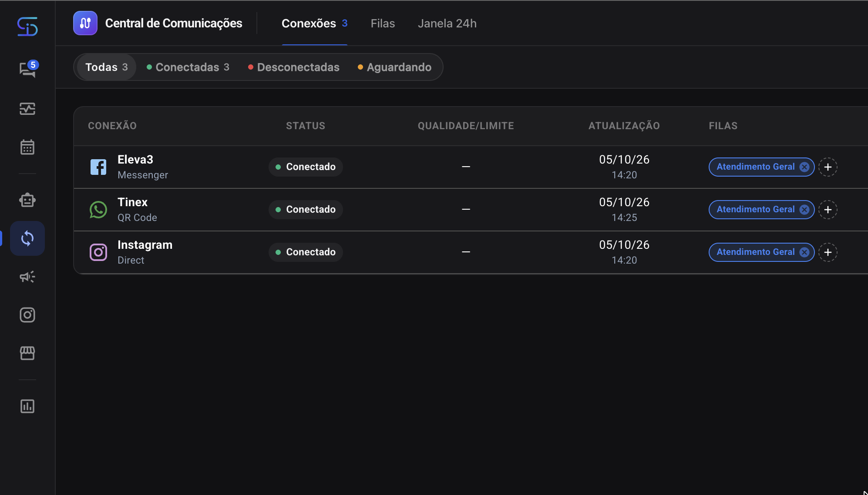The image size is (868, 495).
Task: Click the Central de Comunicações header icon
Action: (85, 23)
